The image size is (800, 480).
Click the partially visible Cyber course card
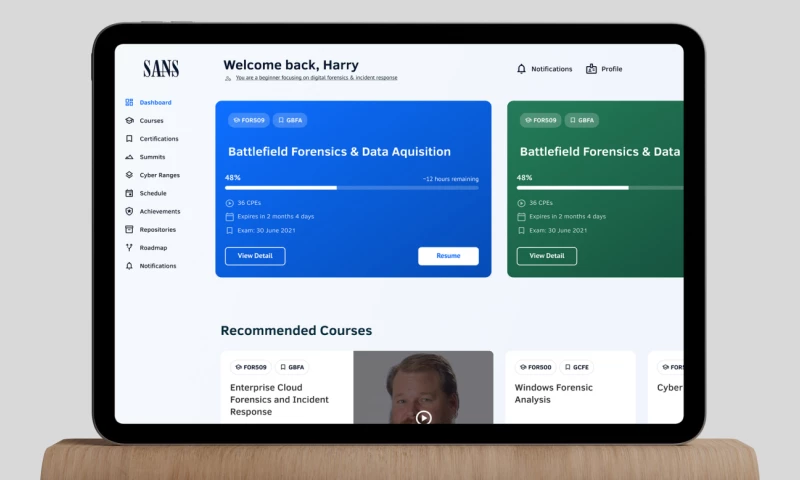666,387
